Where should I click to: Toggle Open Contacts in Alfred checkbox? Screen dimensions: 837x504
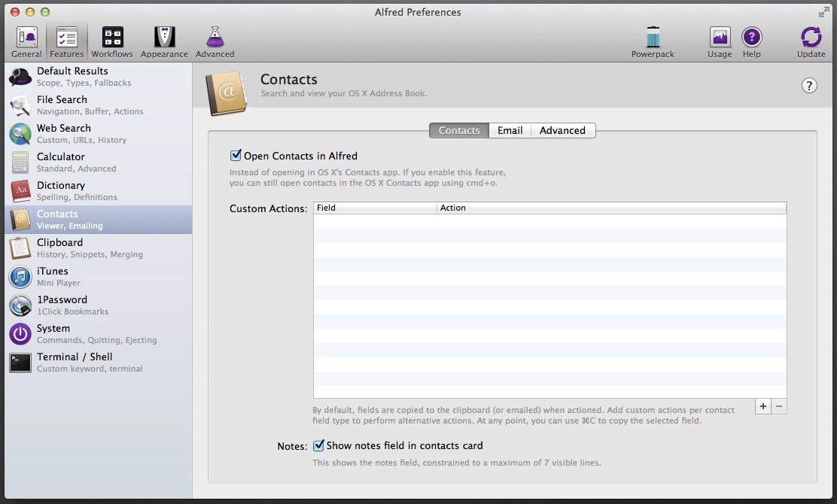tap(236, 155)
